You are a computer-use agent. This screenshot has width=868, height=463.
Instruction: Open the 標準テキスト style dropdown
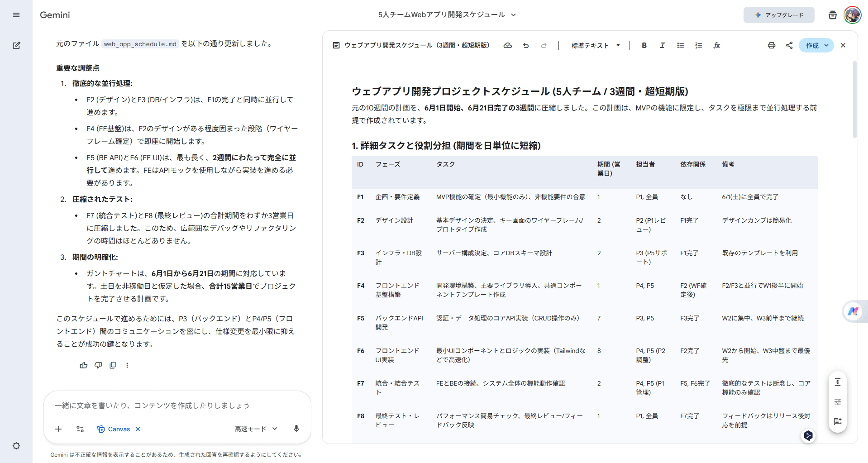[595, 45]
